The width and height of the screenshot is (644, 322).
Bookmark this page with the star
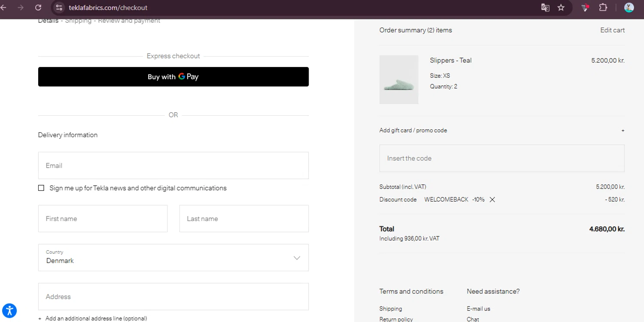tap(561, 7)
